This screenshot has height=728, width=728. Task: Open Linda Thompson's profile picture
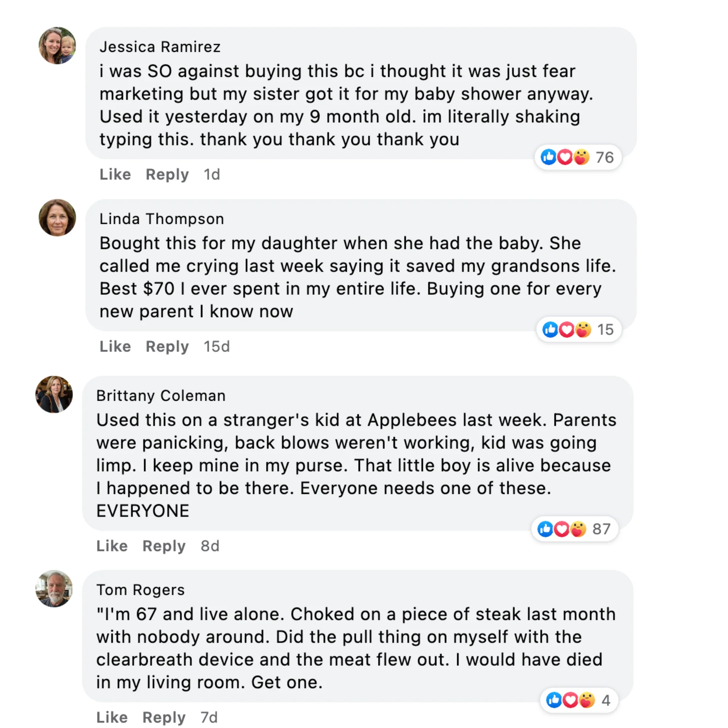tap(57, 218)
